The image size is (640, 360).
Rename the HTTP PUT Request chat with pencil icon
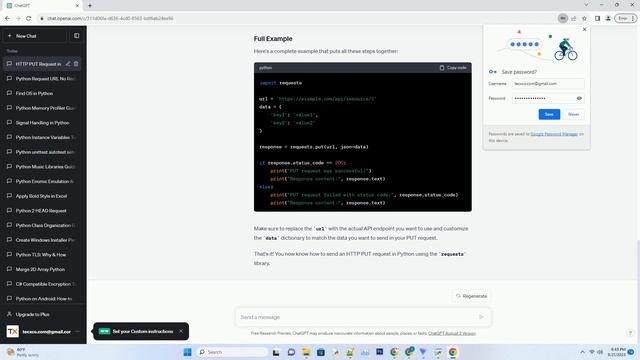click(x=68, y=64)
